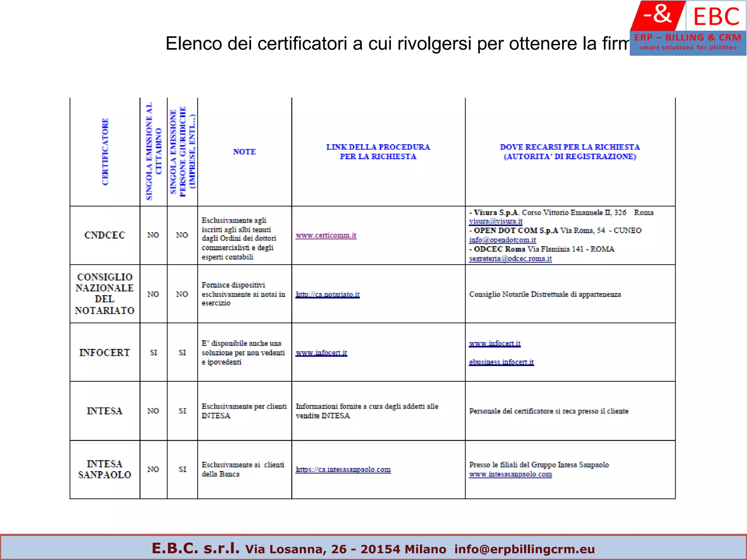Click 'Fornisce dispositivi esclusivamente ai notai' note
Screen dimensions: 747x560
[243, 294]
